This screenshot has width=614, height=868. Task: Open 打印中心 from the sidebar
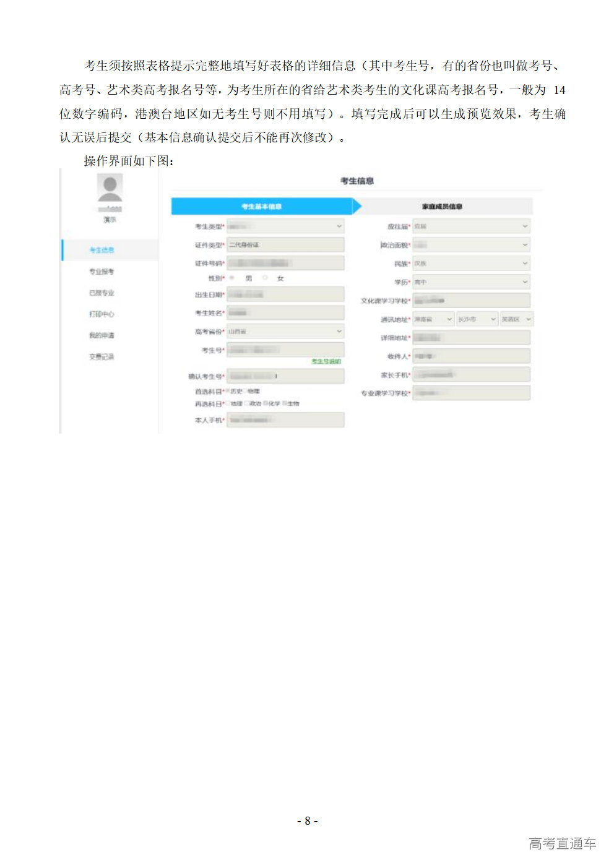pyautogui.click(x=102, y=314)
